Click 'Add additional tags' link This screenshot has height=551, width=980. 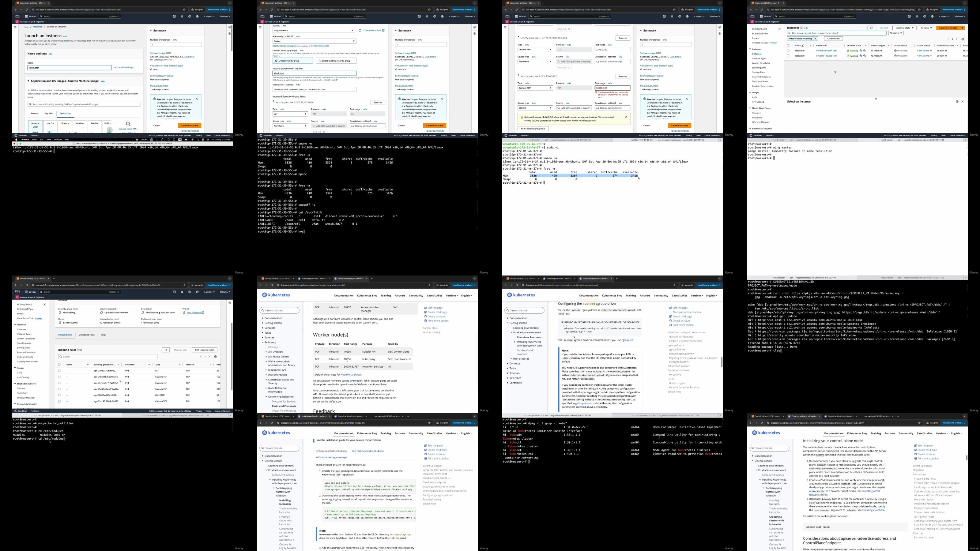pyautogui.click(x=124, y=67)
